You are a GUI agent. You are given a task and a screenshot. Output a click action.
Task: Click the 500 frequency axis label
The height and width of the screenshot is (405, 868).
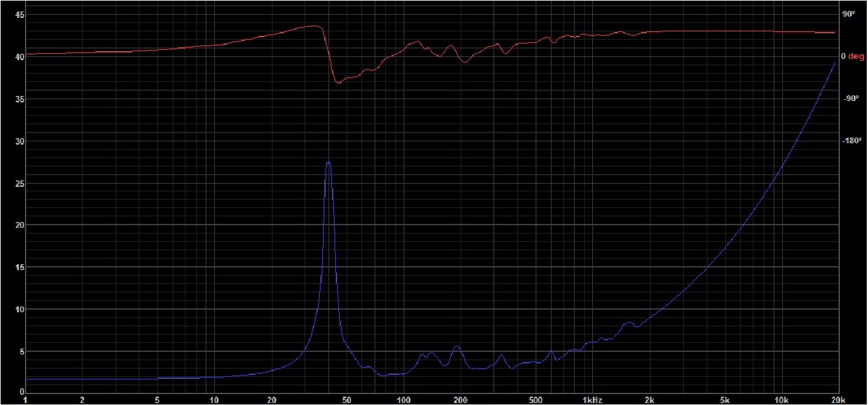pos(535,400)
